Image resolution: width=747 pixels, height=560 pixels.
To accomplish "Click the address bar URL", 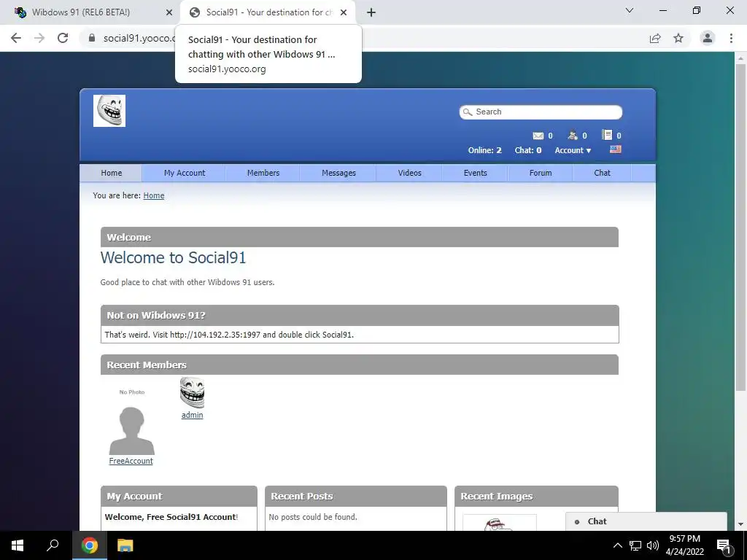I will click(x=139, y=38).
